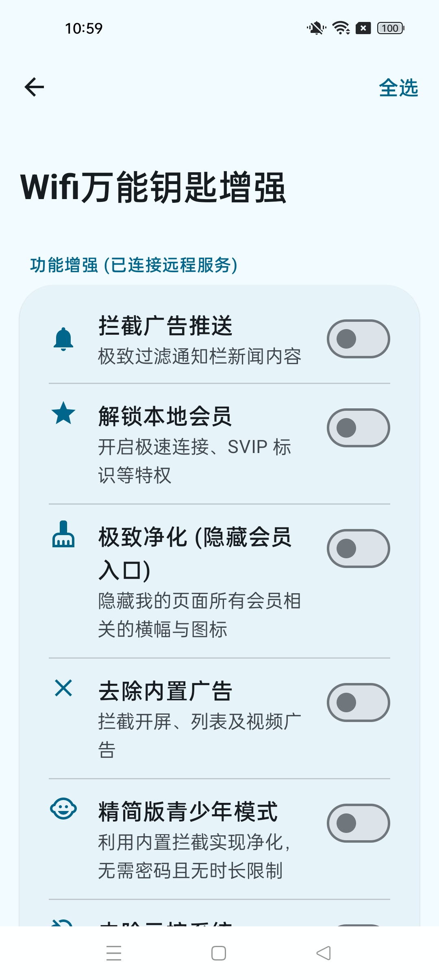Click the child face icon for 青少年模式

coord(63,809)
